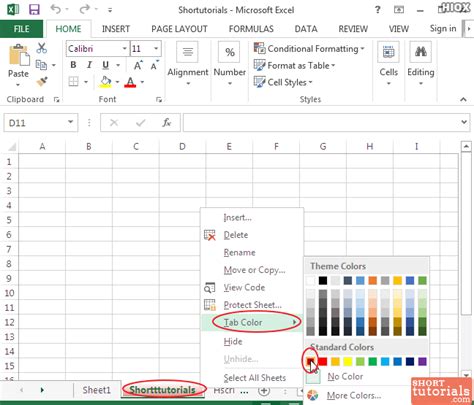Switch to the PAGE LAYOUT ribbon tab

tap(179, 29)
